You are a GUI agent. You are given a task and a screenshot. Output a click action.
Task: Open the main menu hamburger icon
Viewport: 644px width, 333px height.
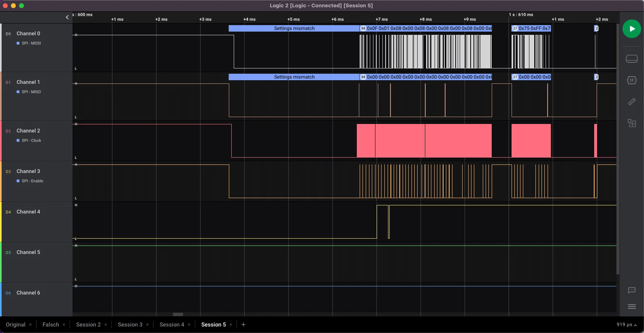click(631, 307)
